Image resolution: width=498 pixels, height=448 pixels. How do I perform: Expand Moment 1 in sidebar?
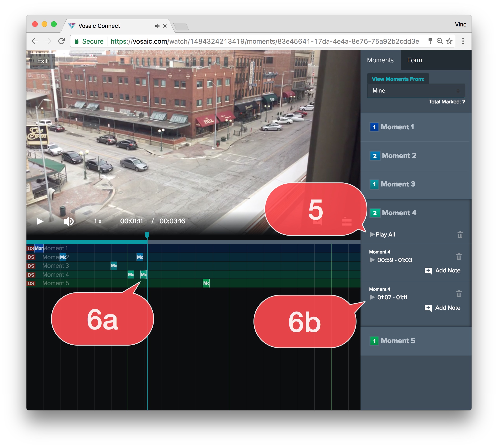pos(397,127)
